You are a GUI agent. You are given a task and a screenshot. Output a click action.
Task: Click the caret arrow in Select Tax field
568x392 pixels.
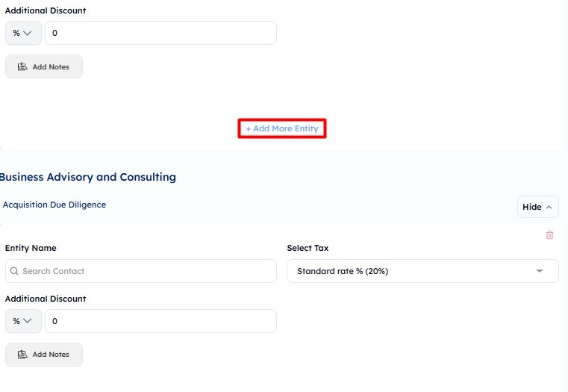click(x=540, y=271)
